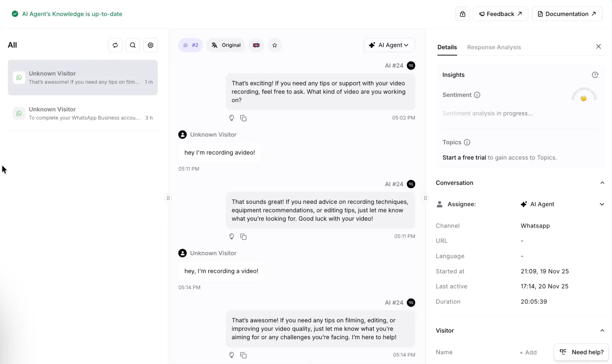Open the Documentation page
This screenshot has height=364, width=612.
pos(567,14)
